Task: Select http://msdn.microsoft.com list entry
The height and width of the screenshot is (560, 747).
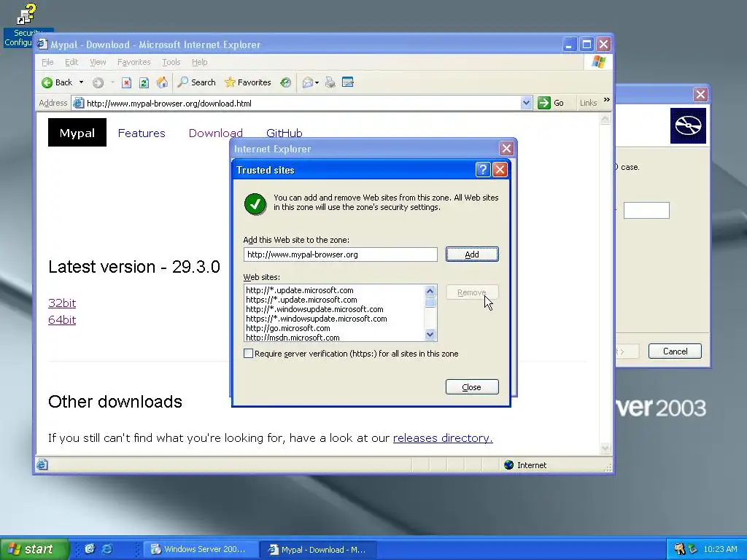Action: [293, 337]
